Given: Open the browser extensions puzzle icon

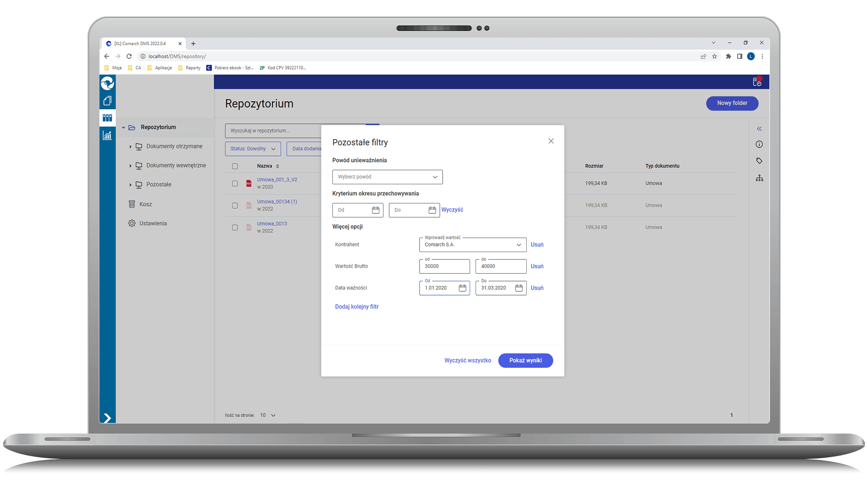Looking at the screenshot, I should 728,56.
